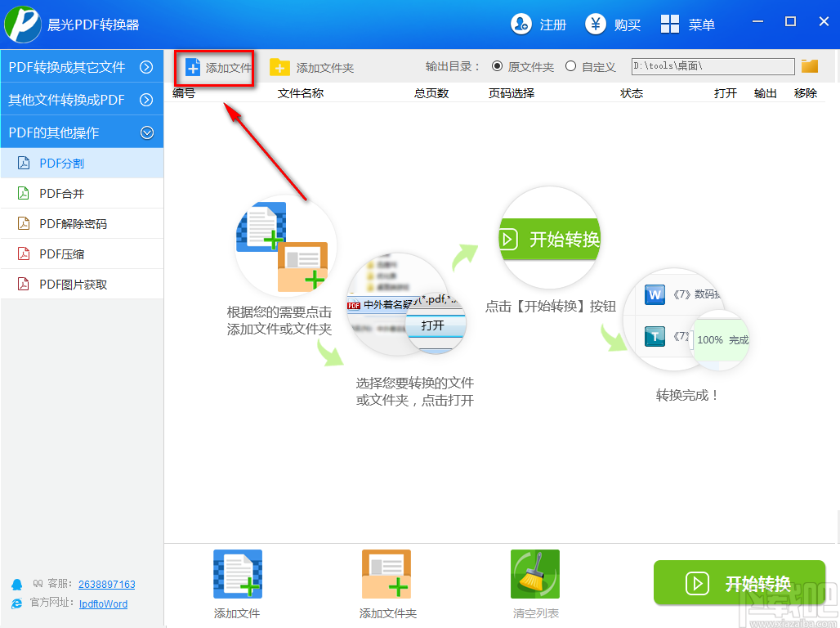
Task: Expand the 其他文件转换成PDF chevron
Action: click(146, 100)
